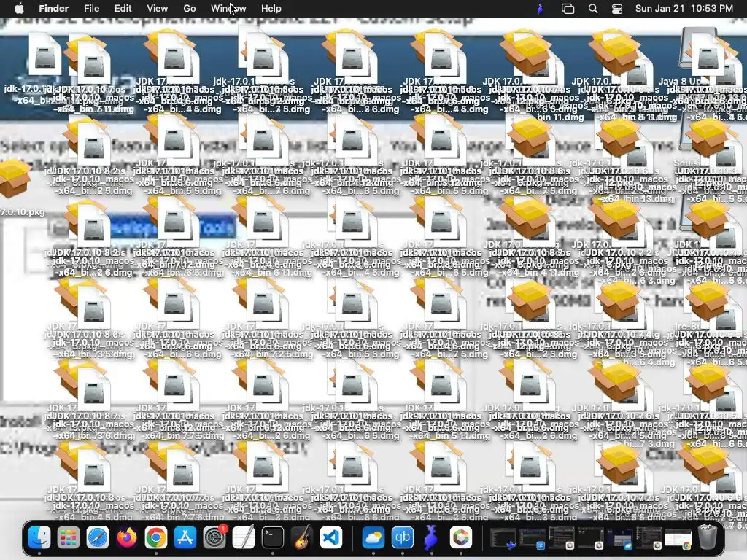Image resolution: width=747 pixels, height=560 pixels.
Task: Open the blue cloud weather app in Dock
Action: (373, 537)
